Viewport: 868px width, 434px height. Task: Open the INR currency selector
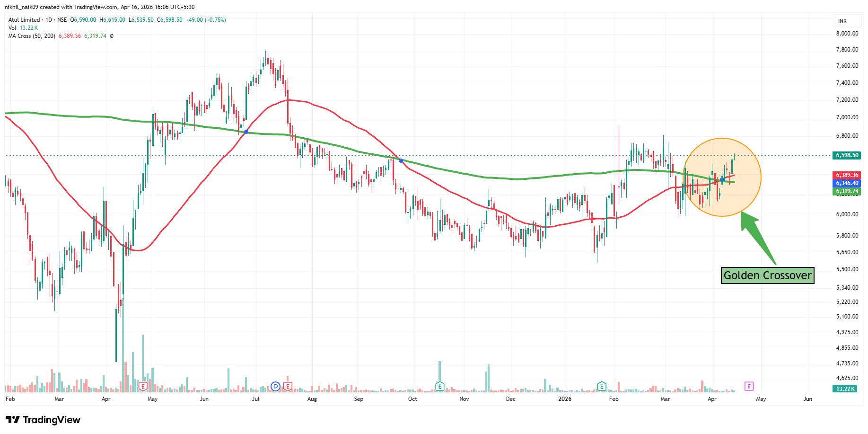[842, 21]
